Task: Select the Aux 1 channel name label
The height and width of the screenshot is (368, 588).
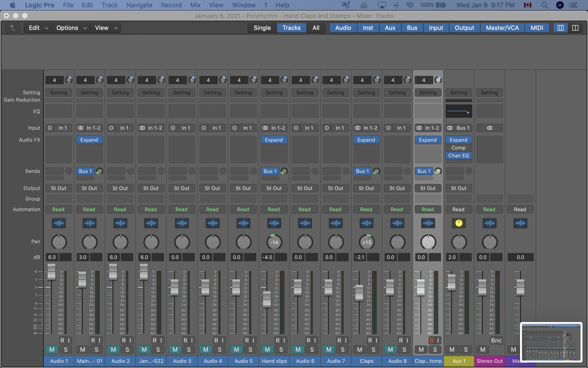Action: coord(459,361)
